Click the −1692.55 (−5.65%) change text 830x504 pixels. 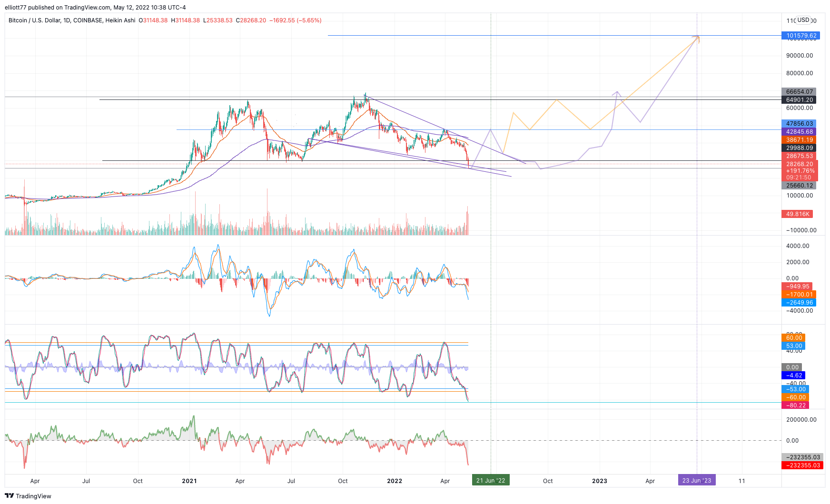296,20
